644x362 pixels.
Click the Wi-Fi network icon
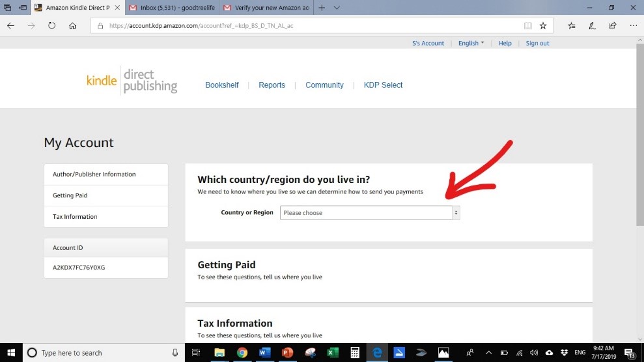[x=519, y=353]
